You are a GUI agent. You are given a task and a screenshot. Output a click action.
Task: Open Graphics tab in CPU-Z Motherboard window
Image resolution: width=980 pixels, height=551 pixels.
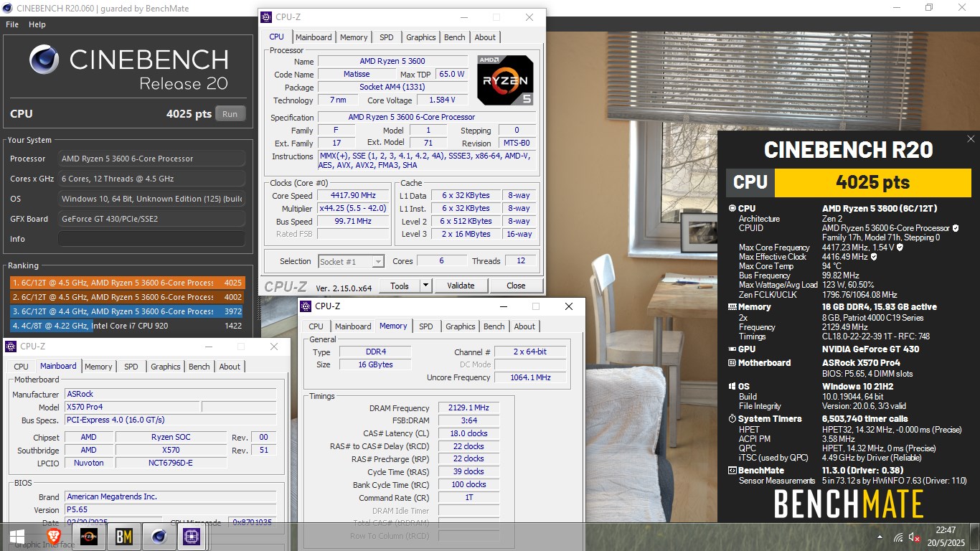165,367
